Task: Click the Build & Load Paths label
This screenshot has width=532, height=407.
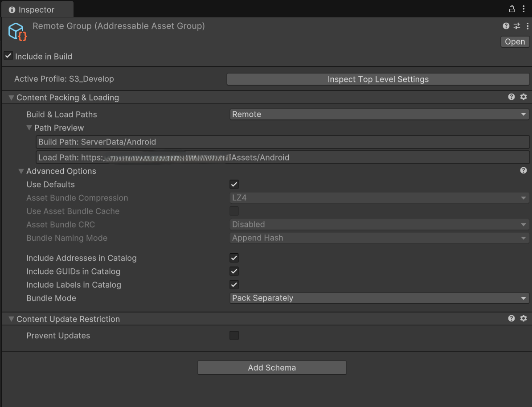Action: pos(62,115)
